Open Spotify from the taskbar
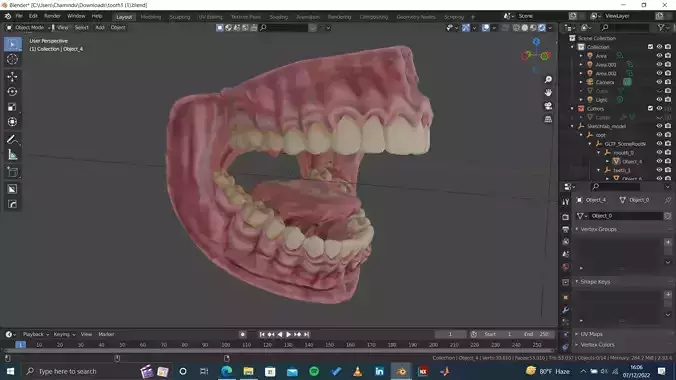 (314, 371)
